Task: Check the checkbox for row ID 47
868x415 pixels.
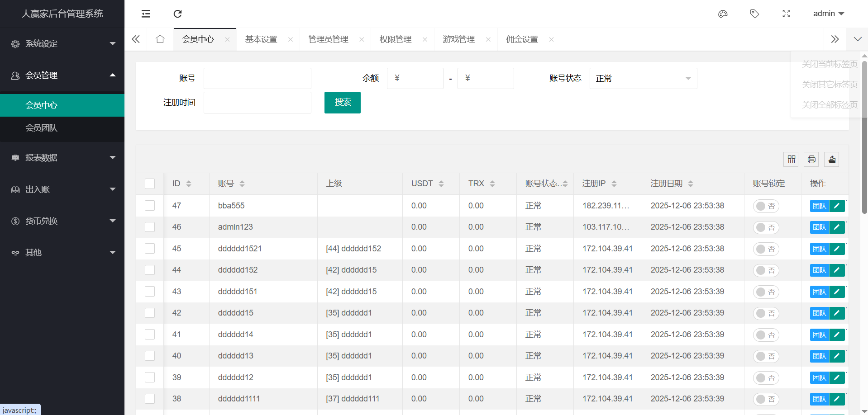Action: 150,206
